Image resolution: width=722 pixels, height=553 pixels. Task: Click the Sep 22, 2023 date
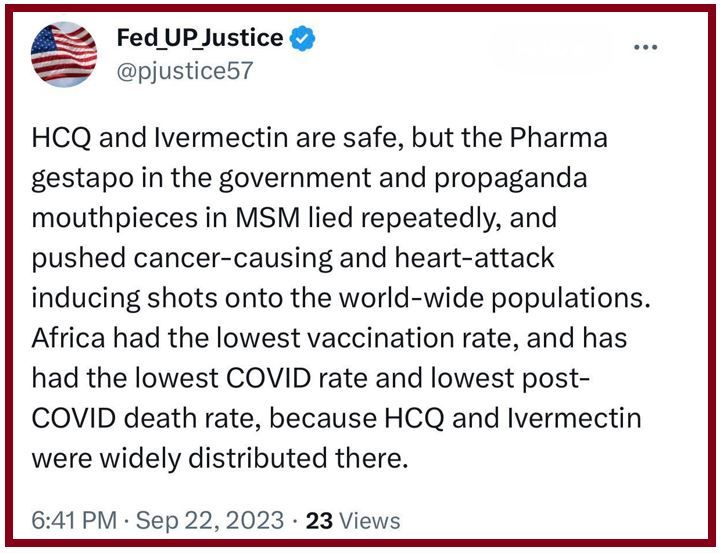pos(210,521)
